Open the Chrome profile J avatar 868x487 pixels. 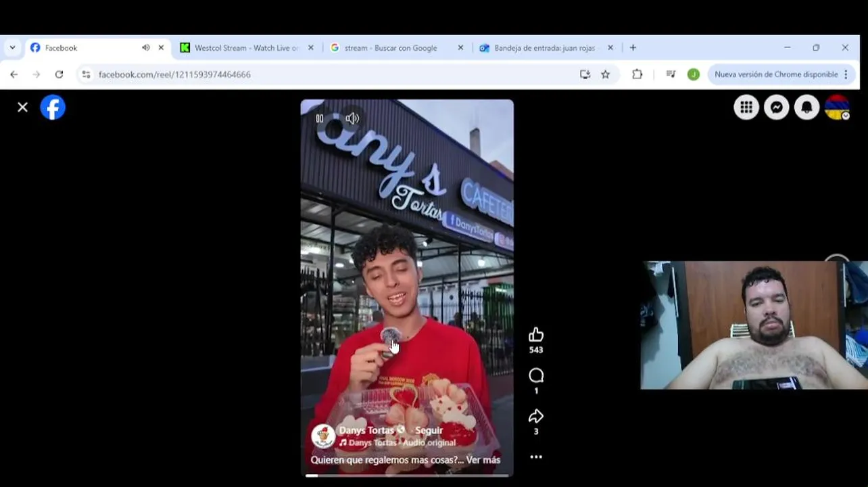pyautogui.click(x=694, y=74)
